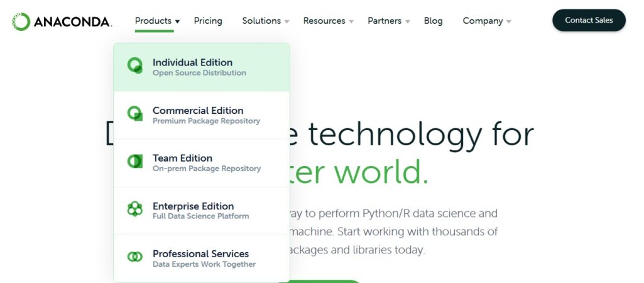644x283 pixels.
Task: Click the 'Data Experts Work Together' subtitle
Action: [x=204, y=264]
